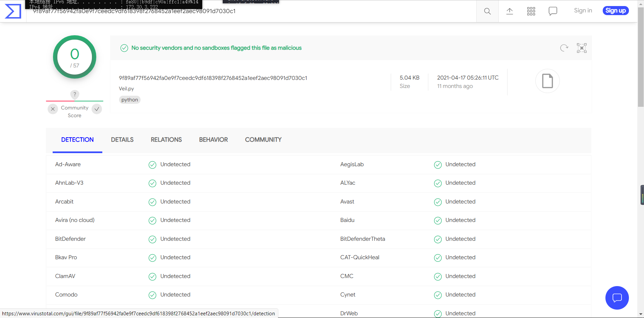The width and height of the screenshot is (644, 318).
Task: Click the ClamAV undetected check icon
Action: click(x=152, y=277)
